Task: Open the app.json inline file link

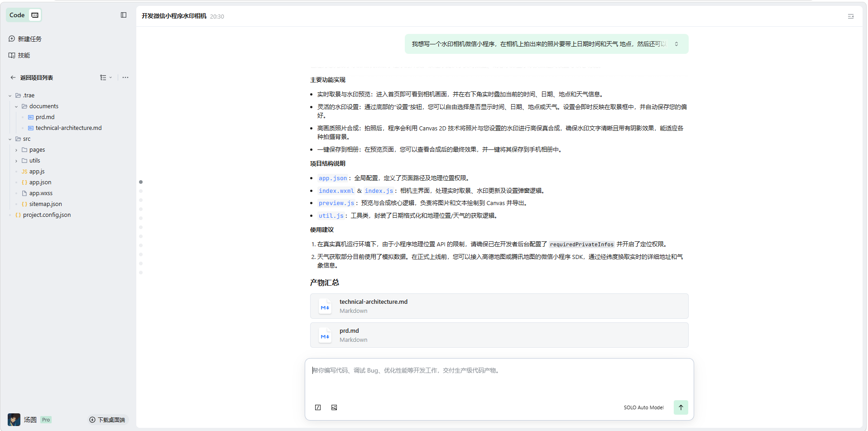Action: [332, 178]
